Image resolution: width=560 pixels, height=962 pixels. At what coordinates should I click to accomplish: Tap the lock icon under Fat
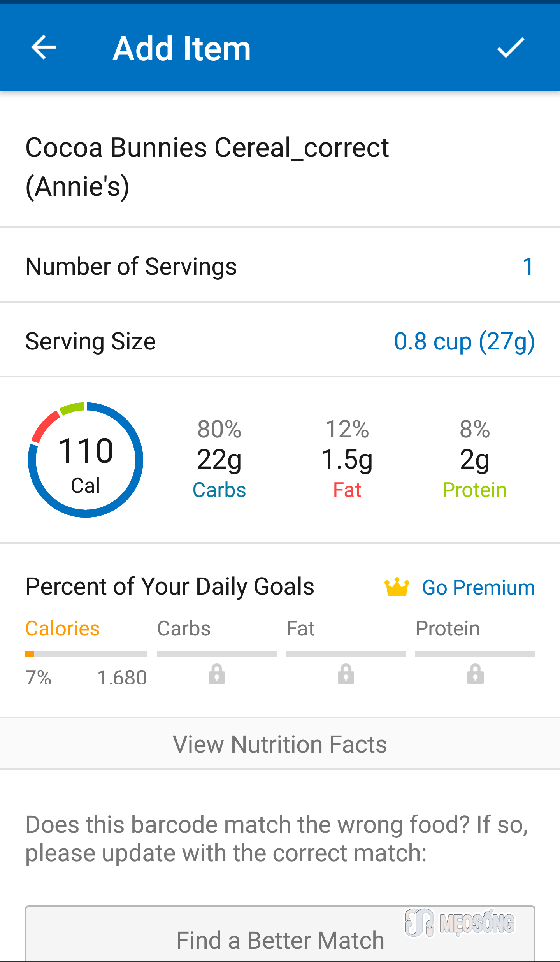(x=346, y=674)
